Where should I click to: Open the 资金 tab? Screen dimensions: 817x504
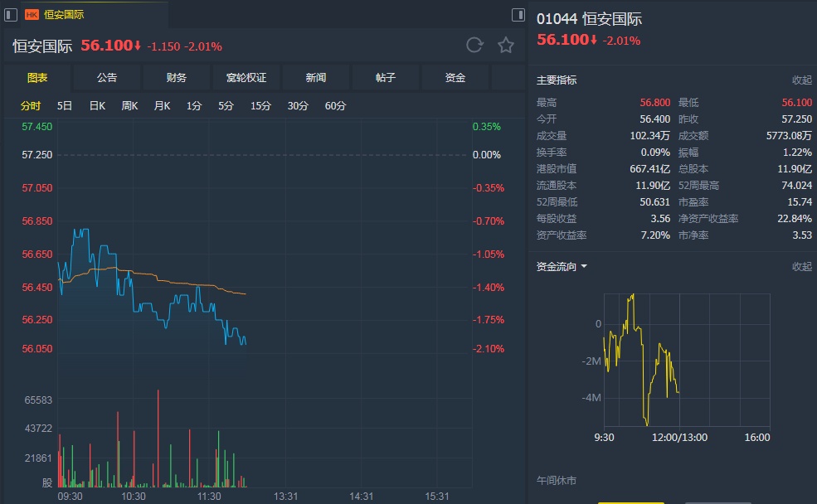(455, 78)
